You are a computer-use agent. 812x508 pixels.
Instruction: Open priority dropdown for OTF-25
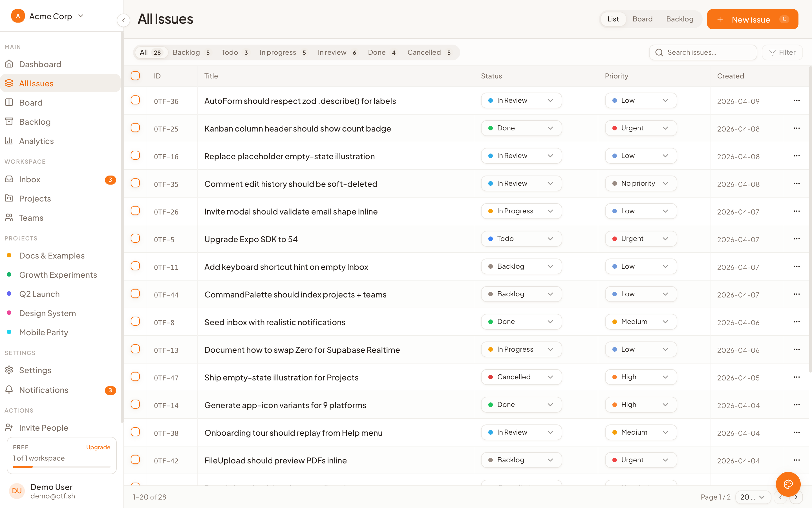(x=641, y=128)
